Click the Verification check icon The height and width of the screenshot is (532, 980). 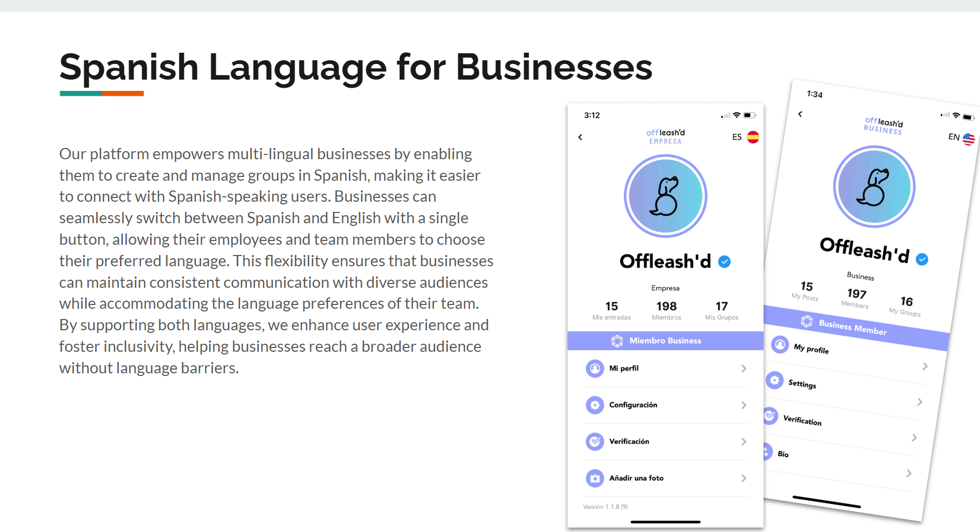point(770,416)
